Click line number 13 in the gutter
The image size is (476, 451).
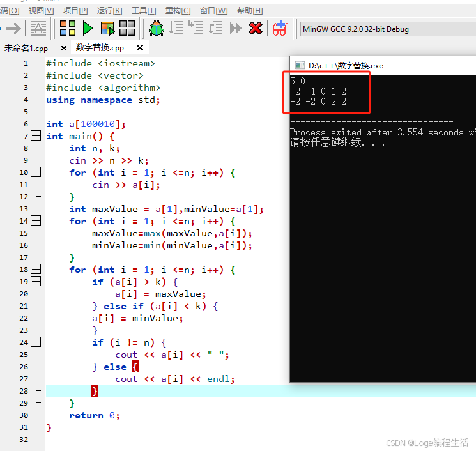[x=24, y=209]
